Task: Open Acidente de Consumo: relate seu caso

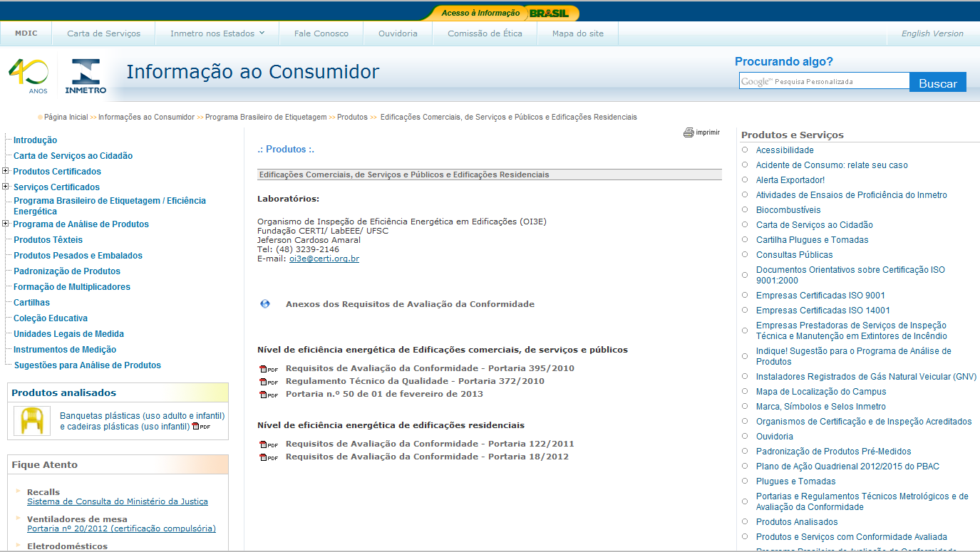Action: (832, 165)
